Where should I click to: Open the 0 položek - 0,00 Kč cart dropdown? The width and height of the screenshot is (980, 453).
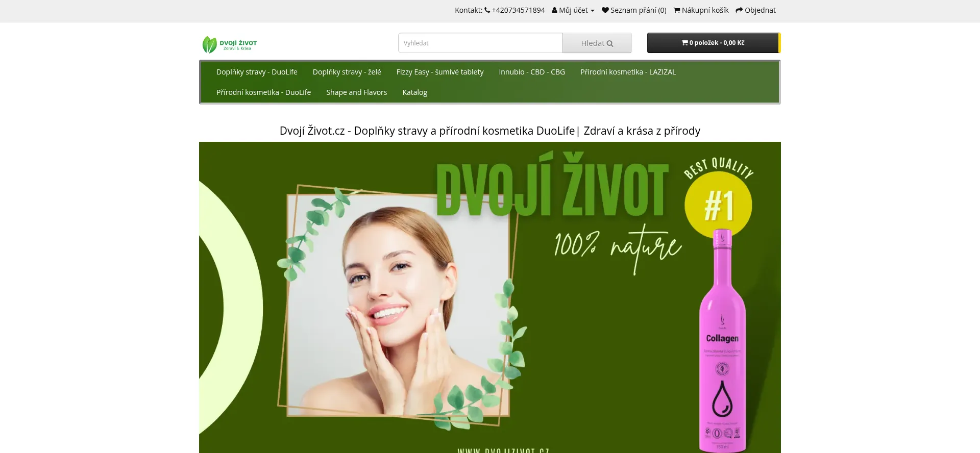pos(714,43)
